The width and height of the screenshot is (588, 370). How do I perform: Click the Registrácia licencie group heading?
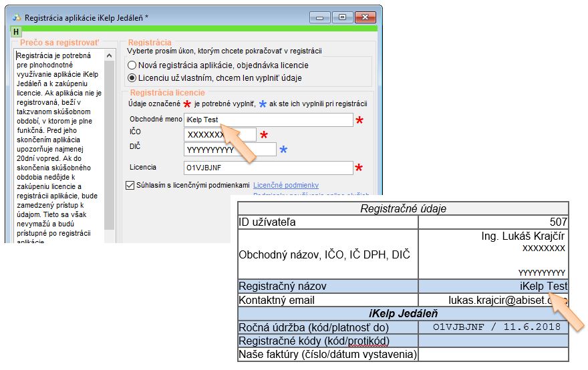[167, 93]
